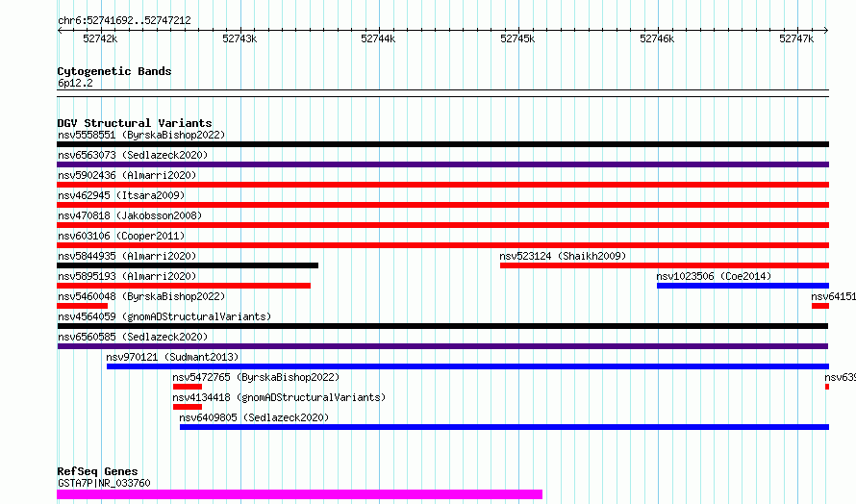Select the 6p12.2 band label
This screenshot has width=856, height=504.
pyautogui.click(x=75, y=83)
